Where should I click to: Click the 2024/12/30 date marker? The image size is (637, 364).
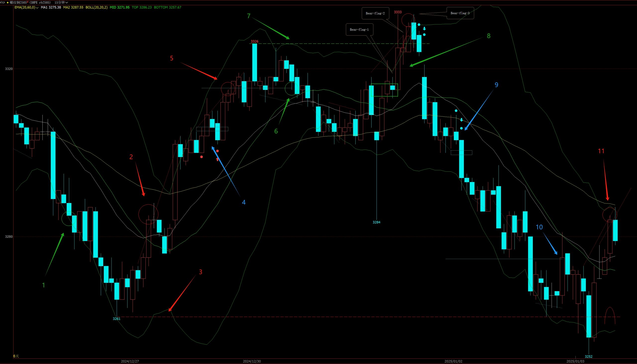point(252,361)
